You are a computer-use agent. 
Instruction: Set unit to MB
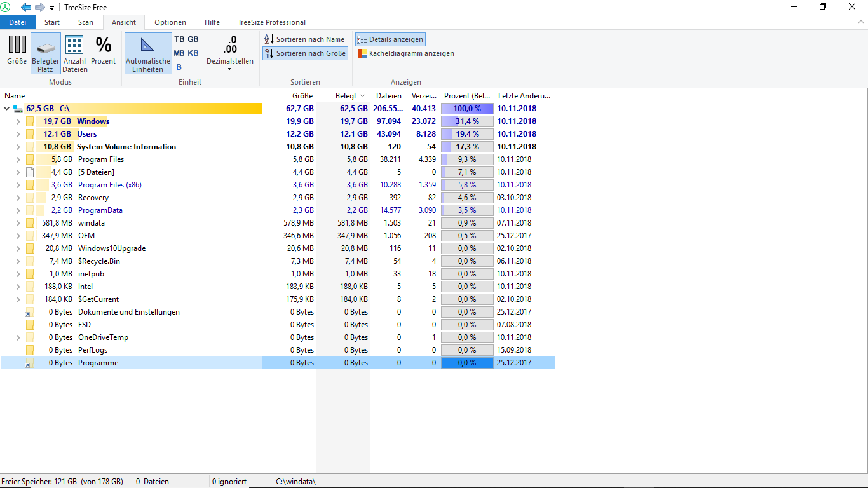pyautogui.click(x=179, y=53)
